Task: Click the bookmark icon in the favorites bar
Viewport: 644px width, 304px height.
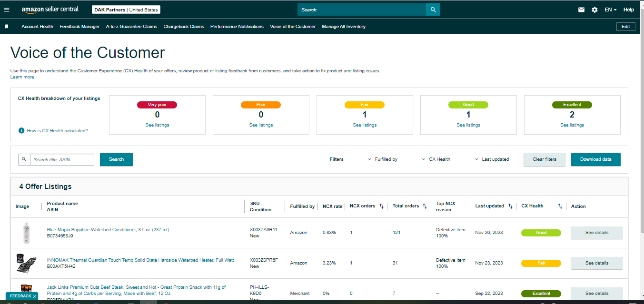Action: pos(7,27)
